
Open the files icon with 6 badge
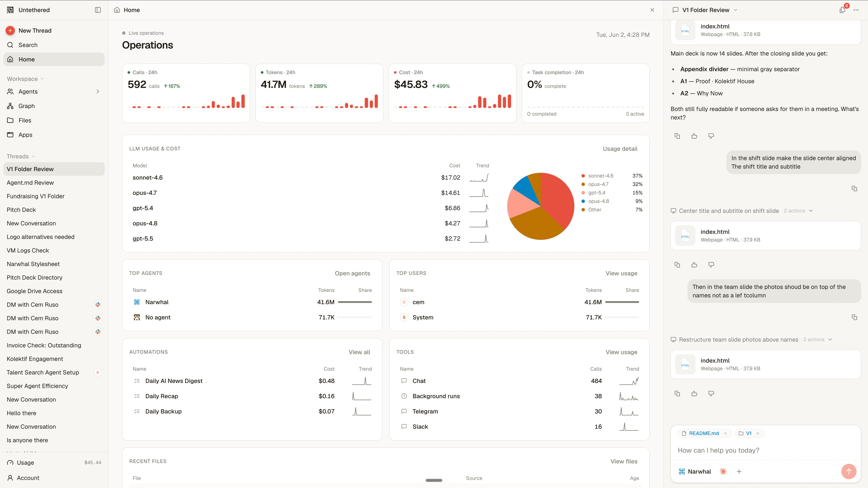(842, 10)
